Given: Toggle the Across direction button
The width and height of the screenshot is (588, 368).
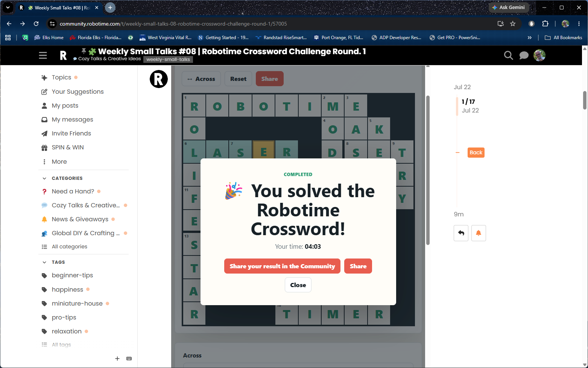Looking at the screenshot, I should pos(201,79).
